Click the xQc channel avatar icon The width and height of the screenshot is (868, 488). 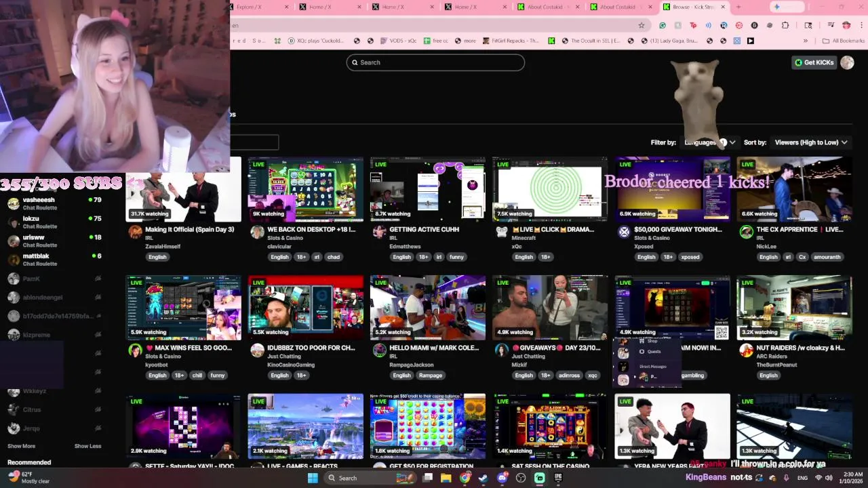[x=502, y=232]
